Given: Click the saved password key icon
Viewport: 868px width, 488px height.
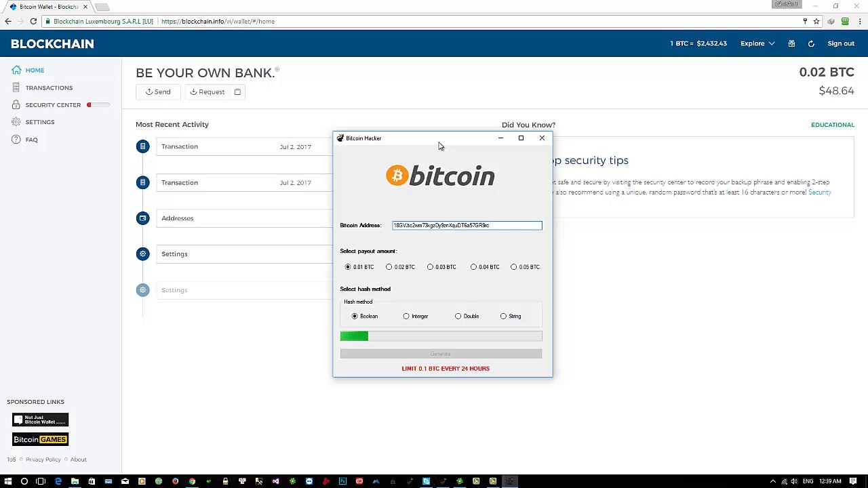Looking at the screenshot, I should 805,21.
